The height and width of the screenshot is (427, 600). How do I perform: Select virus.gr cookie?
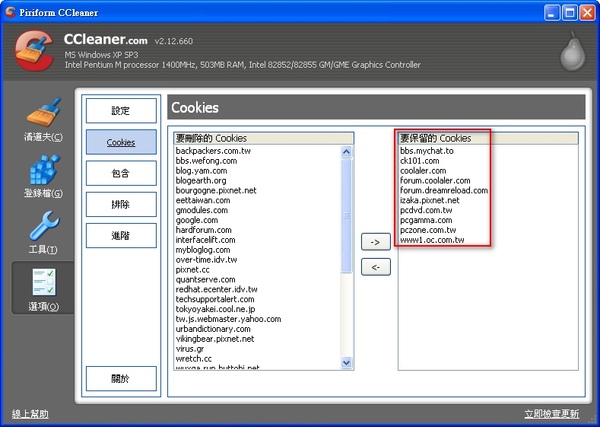(190, 349)
